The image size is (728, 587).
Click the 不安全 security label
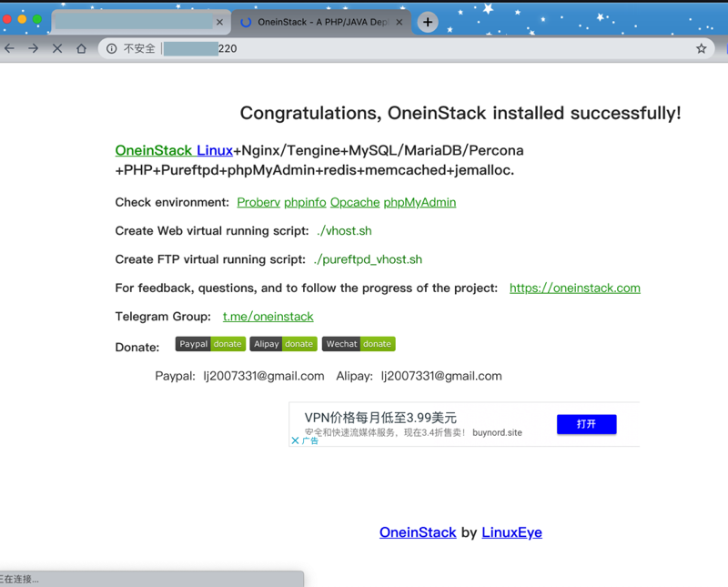click(x=139, y=48)
